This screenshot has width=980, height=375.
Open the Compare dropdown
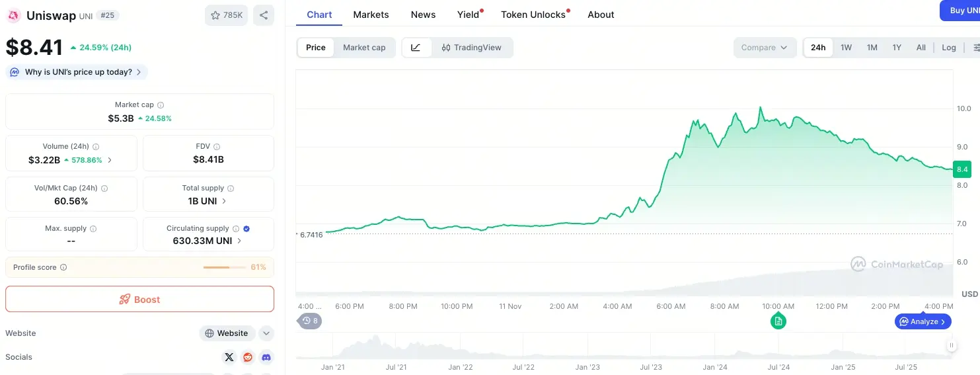[x=764, y=48]
